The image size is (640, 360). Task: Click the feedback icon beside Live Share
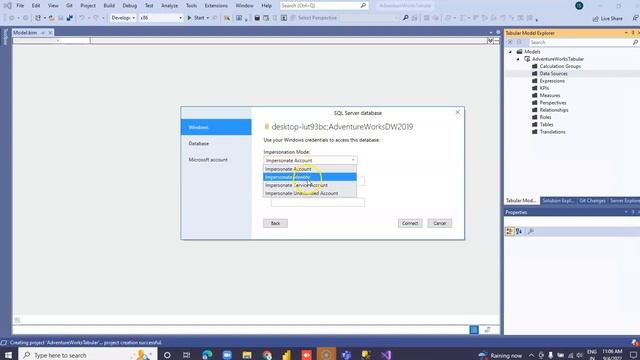point(635,18)
